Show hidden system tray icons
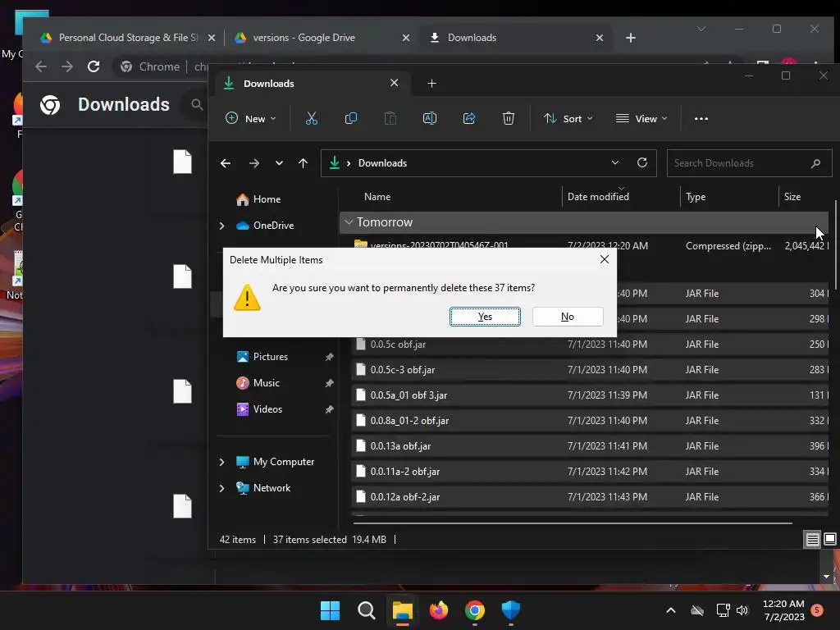This screenshot has width=840, height=630. [671, 610]
